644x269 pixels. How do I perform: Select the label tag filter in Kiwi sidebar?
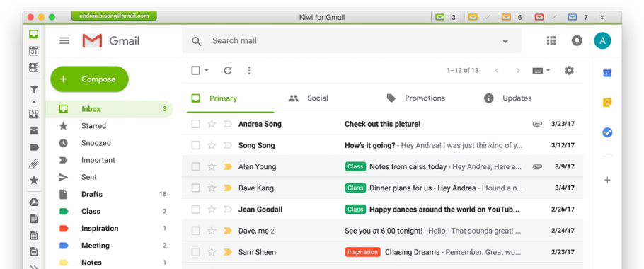click(34, 147)
